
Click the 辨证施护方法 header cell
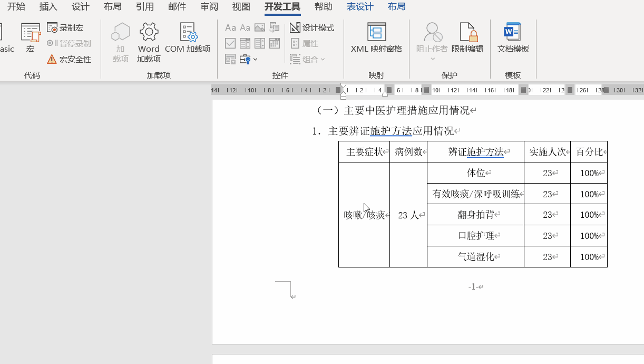[476, 152]
